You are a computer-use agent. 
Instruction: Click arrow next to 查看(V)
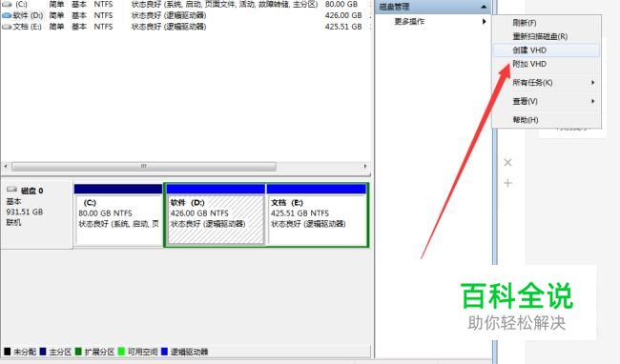coord(592,101)
